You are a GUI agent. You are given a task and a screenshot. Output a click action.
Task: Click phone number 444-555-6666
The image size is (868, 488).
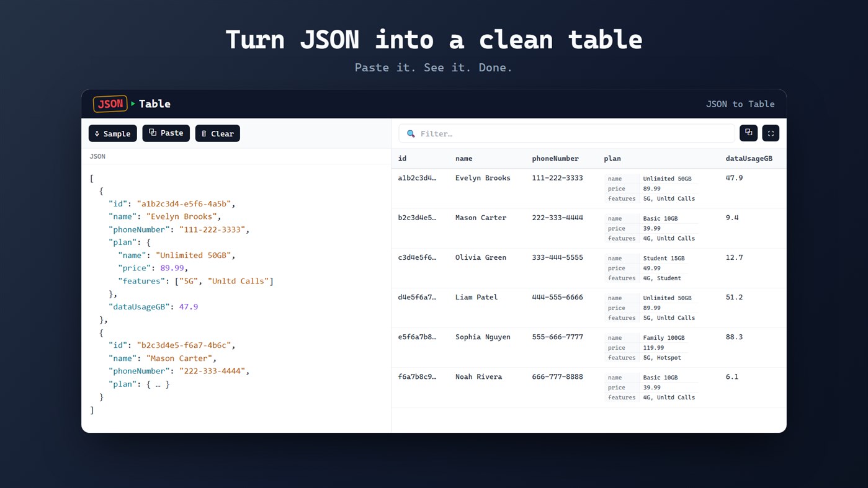557,297
